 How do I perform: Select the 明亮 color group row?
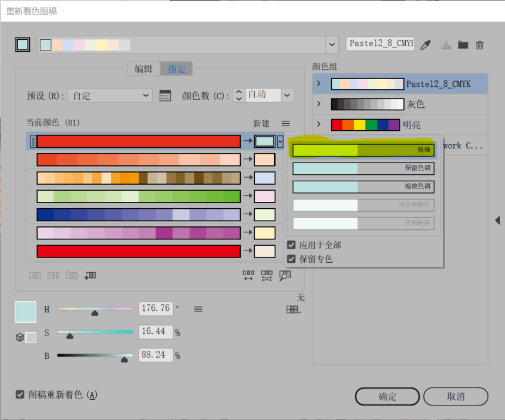click(x=400, y=124)
